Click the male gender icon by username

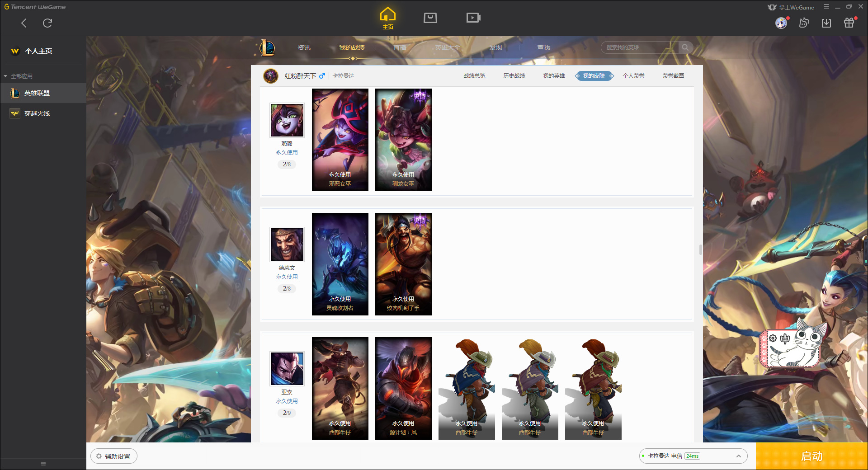pos(322,75)
